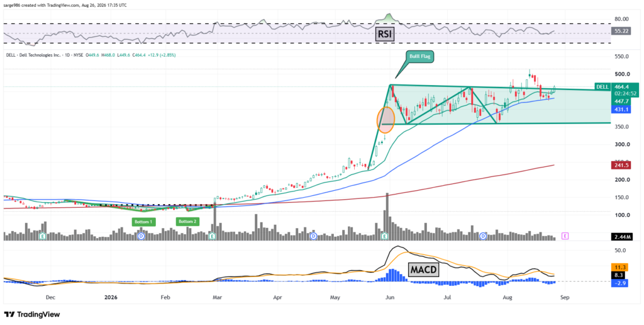The width and height of the screenshot is (644, 325).
Task: Click the black 8.3 MACD value
Action: (x=617, y=276)
